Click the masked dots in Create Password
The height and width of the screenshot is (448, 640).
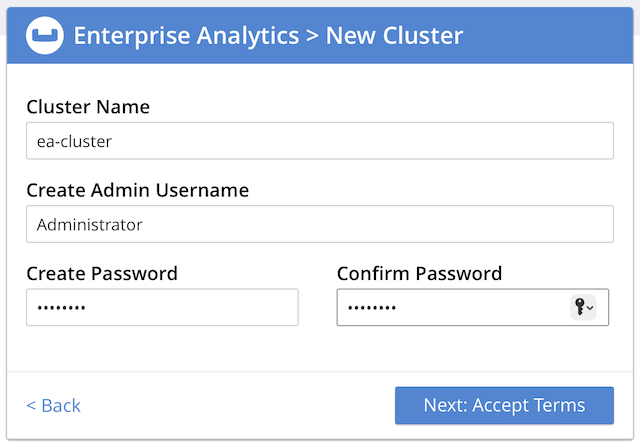coord(61,308)
